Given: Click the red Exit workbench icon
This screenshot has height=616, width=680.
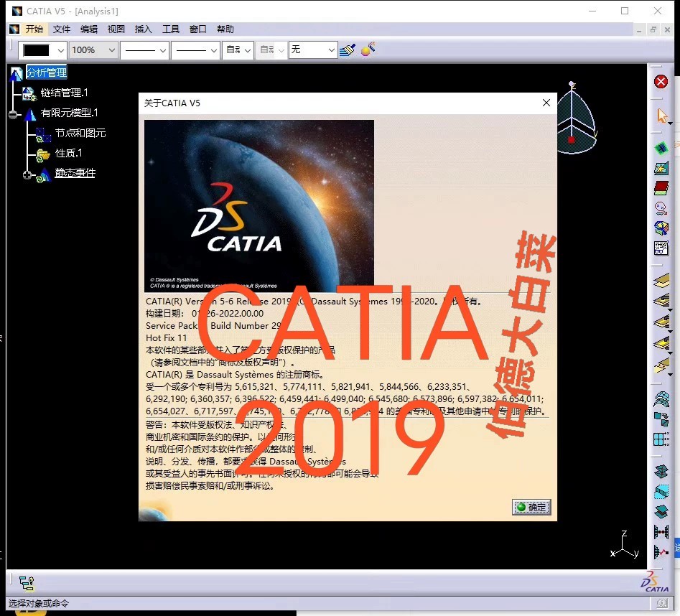Looking at the screenshot, I should [661, 81].
